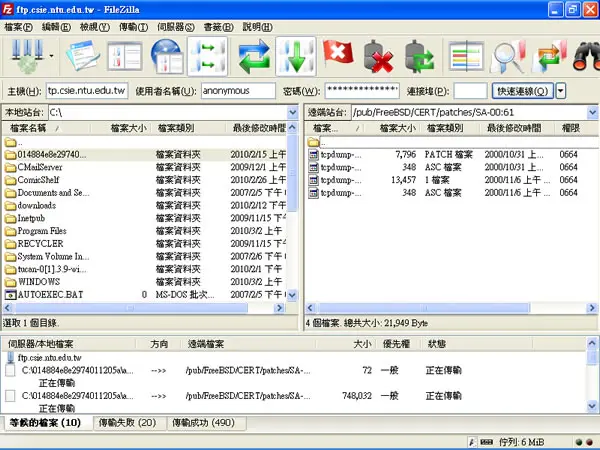Image resolution: width=600 pixels, height=450 pixels.
Task: Click the reconnect to server icon
Action: pyautogui.click(x=419, y=57)
